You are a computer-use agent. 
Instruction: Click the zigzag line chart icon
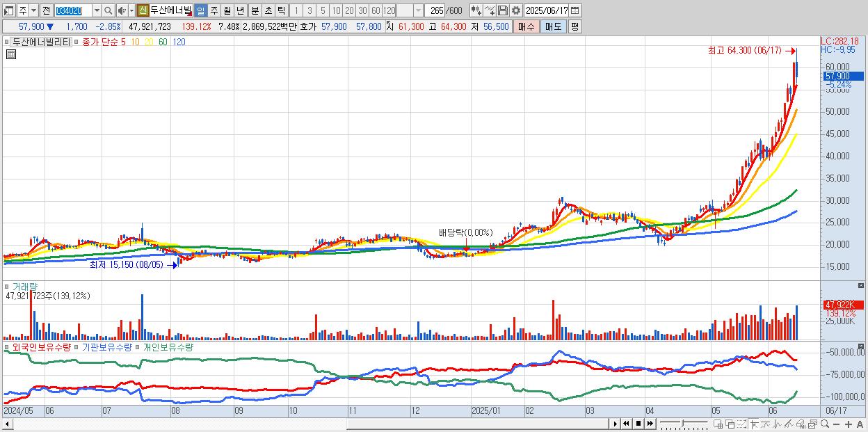(x=778, y=424)
